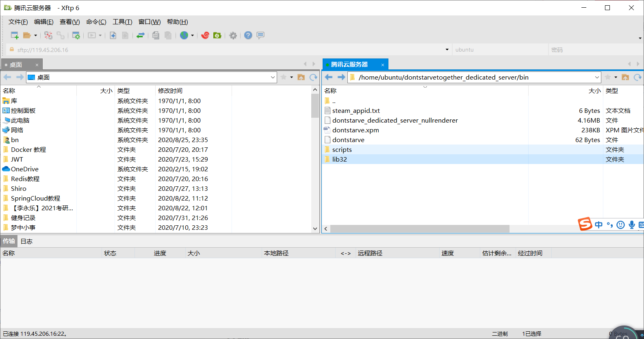Expand the host address dropdown arrow
Viewport: 644px width, 339px height.
[x=447, y=50]
